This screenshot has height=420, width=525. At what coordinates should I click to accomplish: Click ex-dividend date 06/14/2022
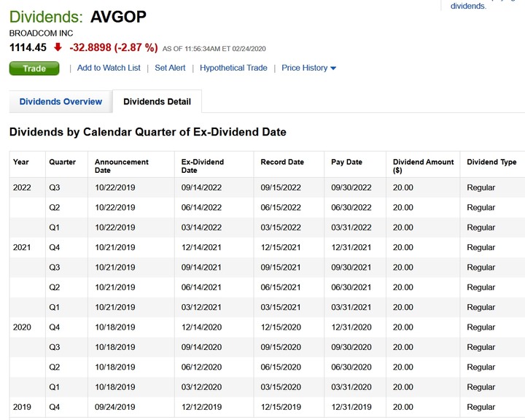tap(201, 208)
